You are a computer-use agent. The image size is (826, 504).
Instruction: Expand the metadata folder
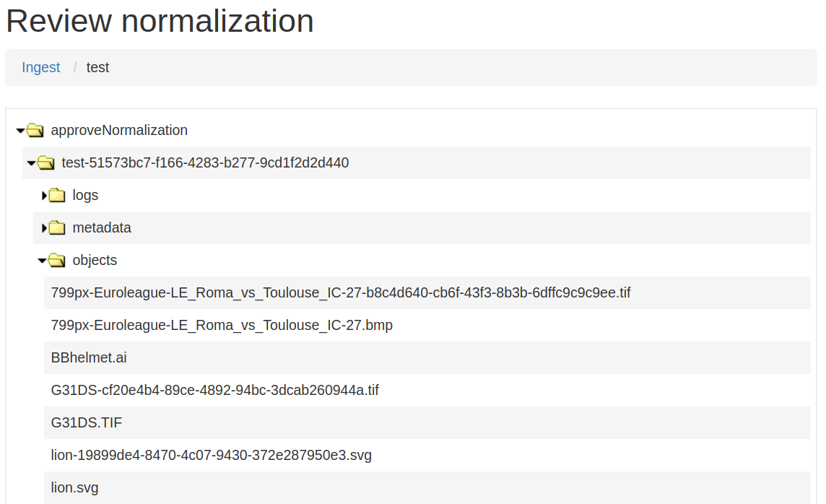pyautogui.click(x=44, y=227)
